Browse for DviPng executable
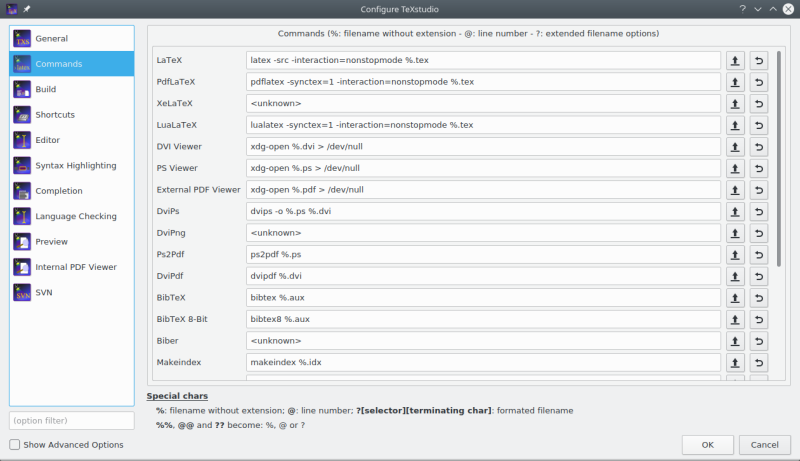This screenshot has height=461, width=800. pos(735,233)
